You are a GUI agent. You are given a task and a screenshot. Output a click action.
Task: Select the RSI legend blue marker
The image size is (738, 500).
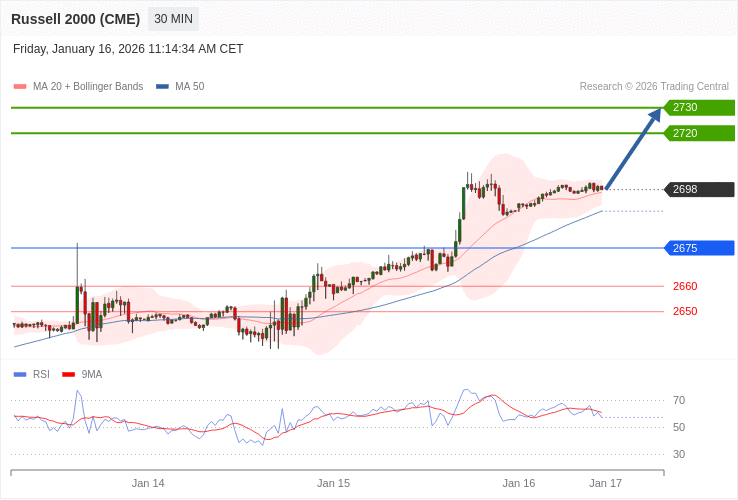[x=20, y=375]
